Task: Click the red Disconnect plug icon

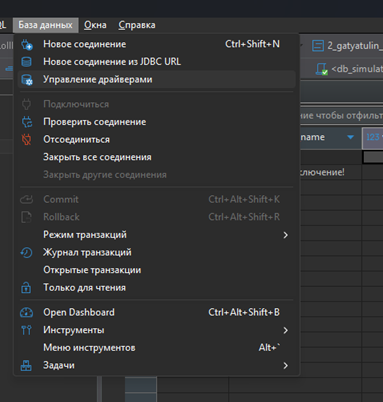Action: [x=26, y=140]
